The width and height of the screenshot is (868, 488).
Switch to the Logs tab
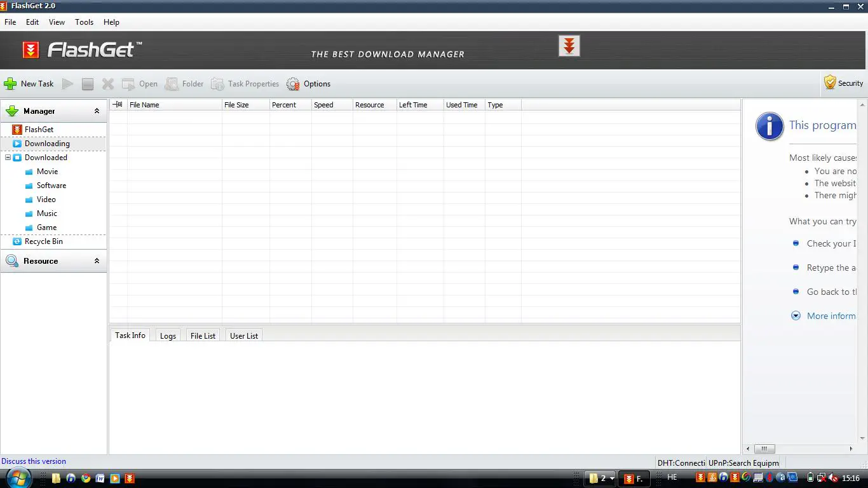pos(168,336)
